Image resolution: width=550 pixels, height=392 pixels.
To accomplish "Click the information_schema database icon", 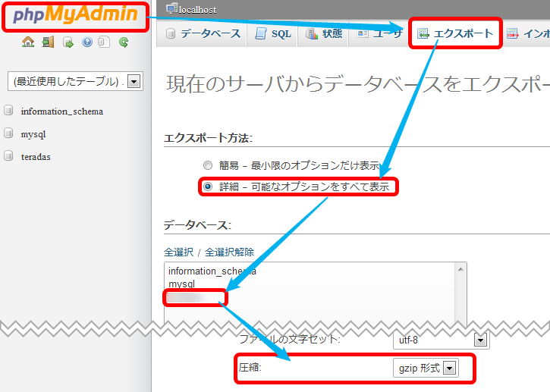I will pyautogui.click(x=8, y=111).
